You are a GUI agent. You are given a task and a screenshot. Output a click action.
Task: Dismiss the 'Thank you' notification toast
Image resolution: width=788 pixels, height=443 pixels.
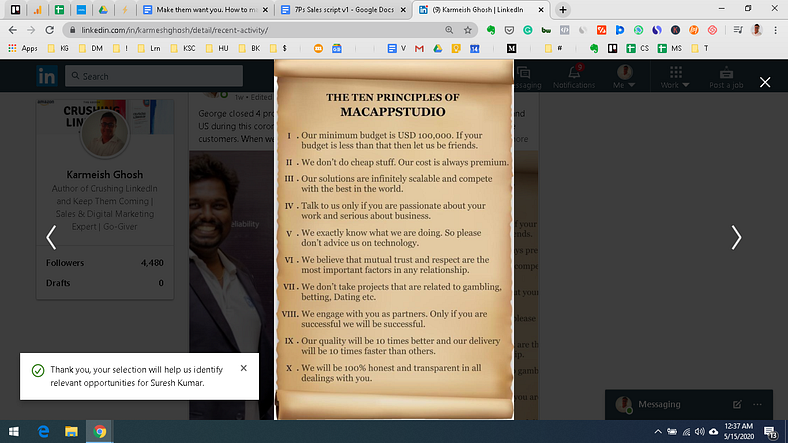point(244,368)
